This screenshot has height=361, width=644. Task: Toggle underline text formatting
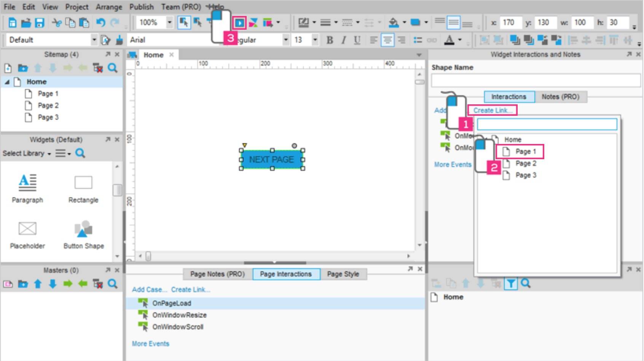[357, 40]
